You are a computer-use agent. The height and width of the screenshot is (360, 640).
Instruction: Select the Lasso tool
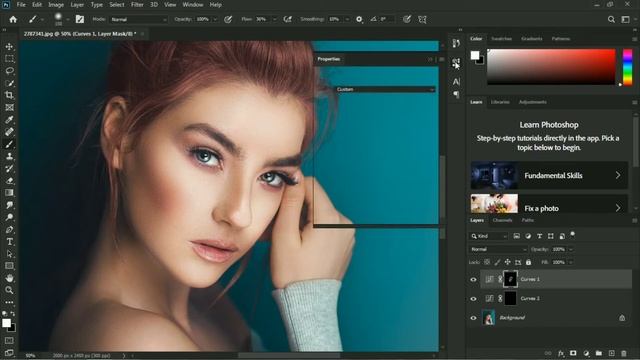9,71
